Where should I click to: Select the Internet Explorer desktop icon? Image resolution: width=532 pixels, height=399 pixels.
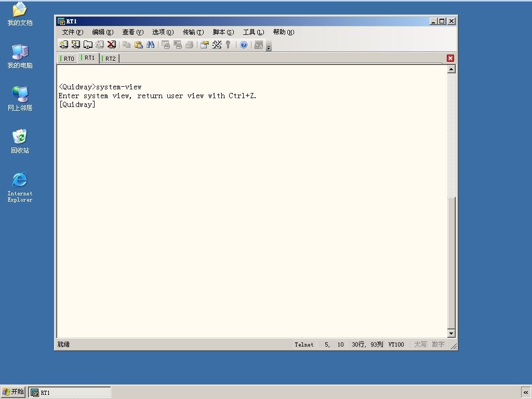click(x=20, y=187)
